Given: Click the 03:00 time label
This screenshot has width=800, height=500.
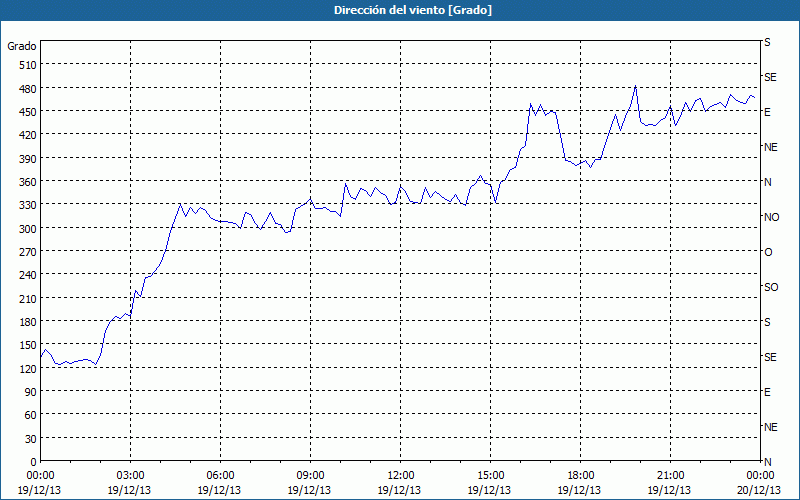Looking at the screenshot, I should [130, 476].
